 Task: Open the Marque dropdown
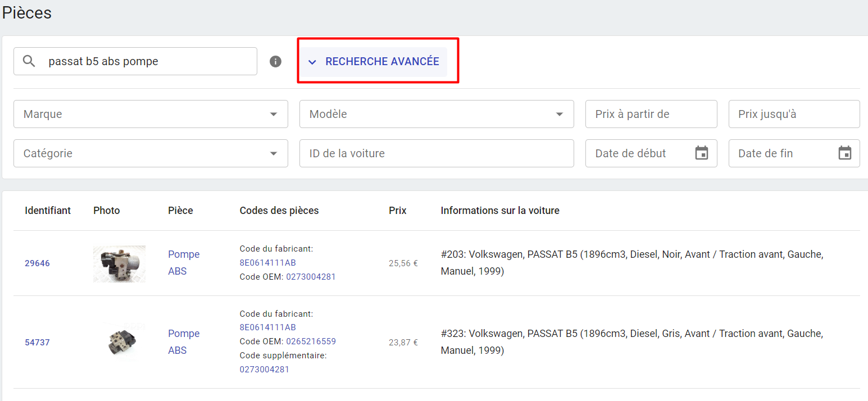[151, 114]
